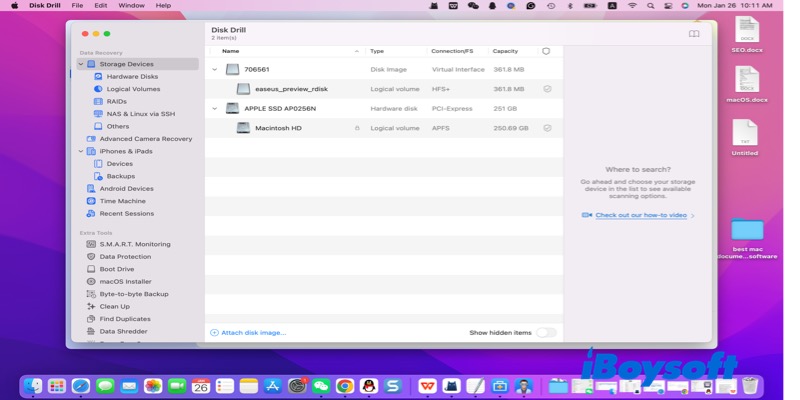Select the 706561 disk image

click(384, 69)
